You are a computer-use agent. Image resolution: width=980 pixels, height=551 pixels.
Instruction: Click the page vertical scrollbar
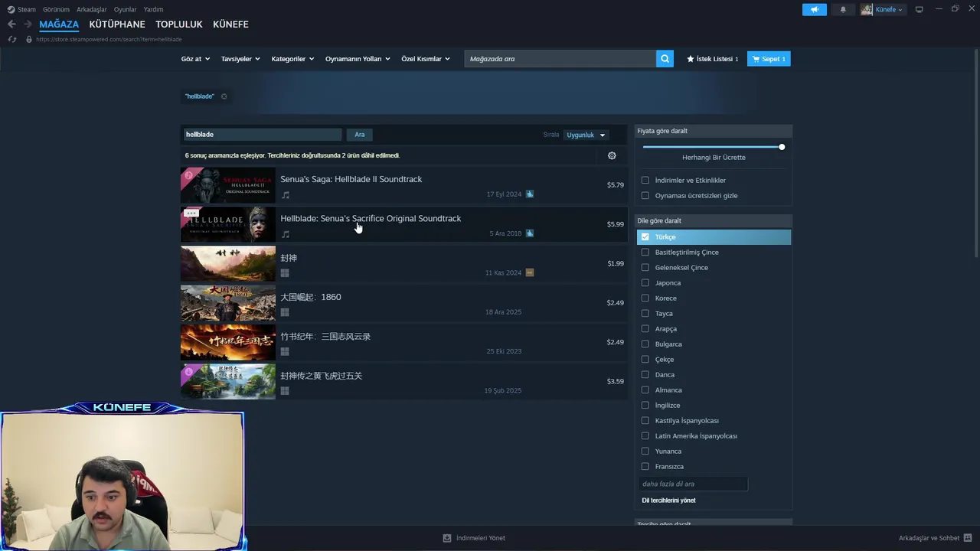click(975, 153)
